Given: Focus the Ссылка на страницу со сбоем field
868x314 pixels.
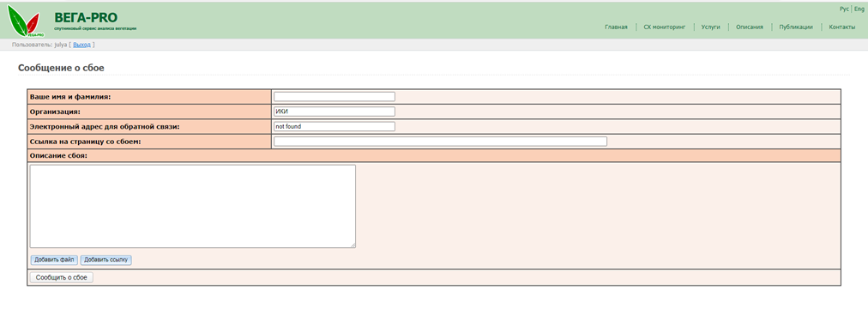Looking at the screenshot, I should (441, 142).
